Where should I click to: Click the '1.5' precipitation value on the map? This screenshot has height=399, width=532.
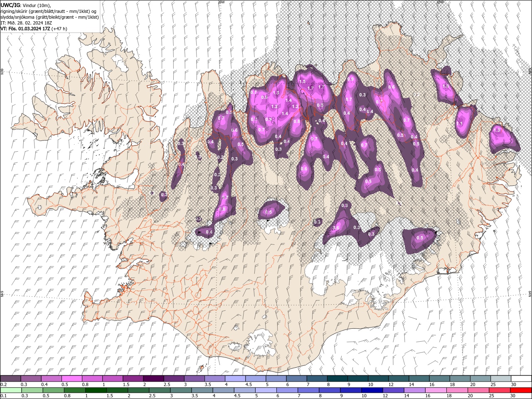pos(302,82)
